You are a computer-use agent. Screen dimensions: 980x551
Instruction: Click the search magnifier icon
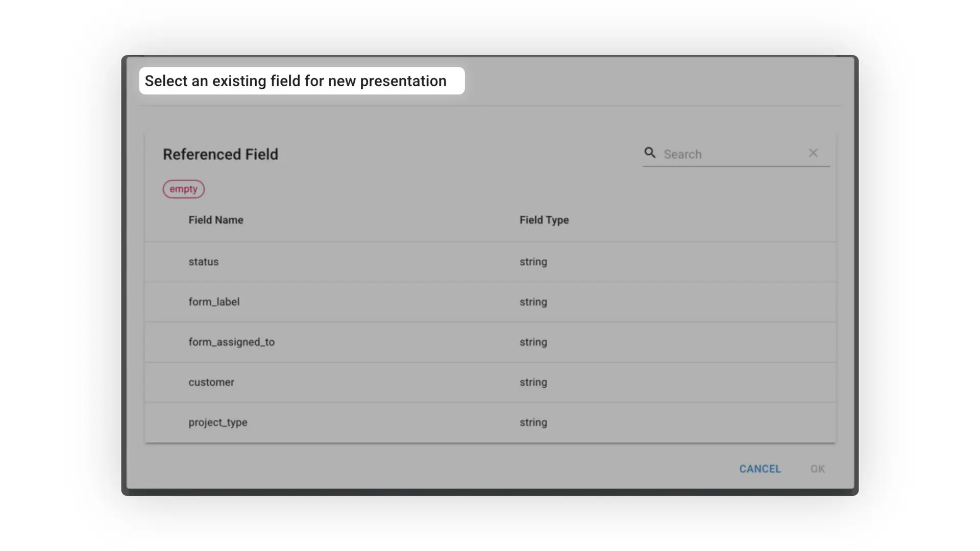[x=650, y=153]
